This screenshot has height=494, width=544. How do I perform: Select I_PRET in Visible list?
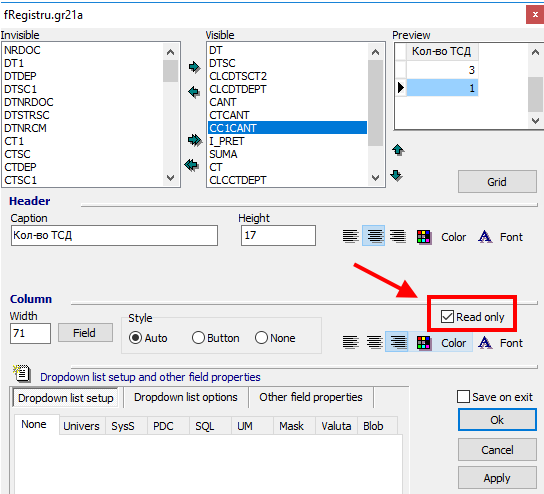coord(287,141)
